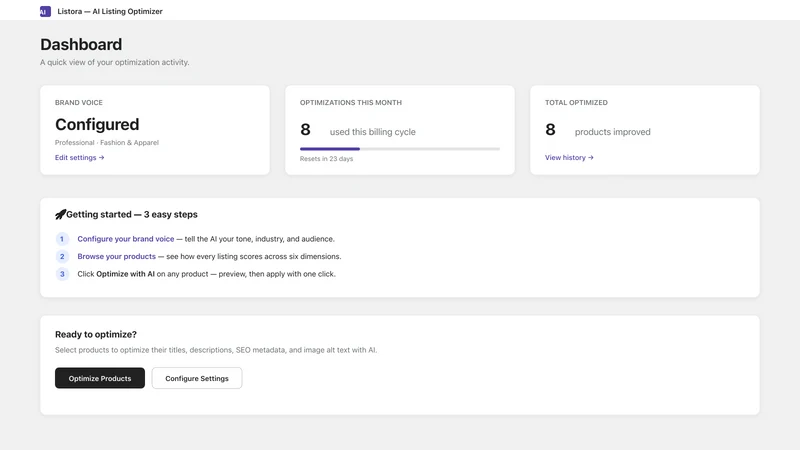The height and width of the screenshot is (450, 800).
Task: Follow the Configure your brand voice link
Action: click(126, 239)
